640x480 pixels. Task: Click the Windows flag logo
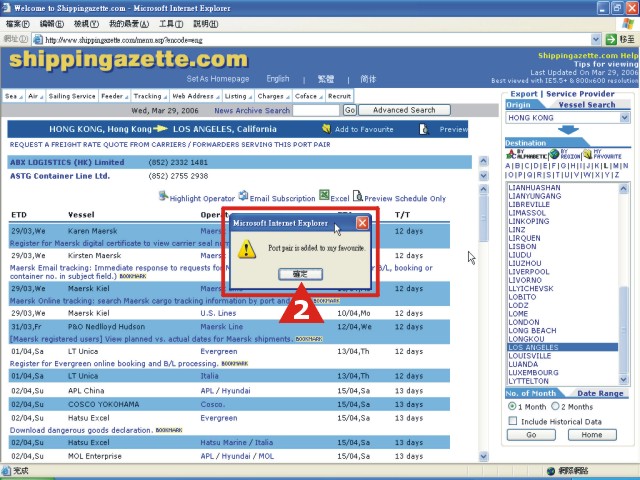pyautogui.click(x=628, y=24)
